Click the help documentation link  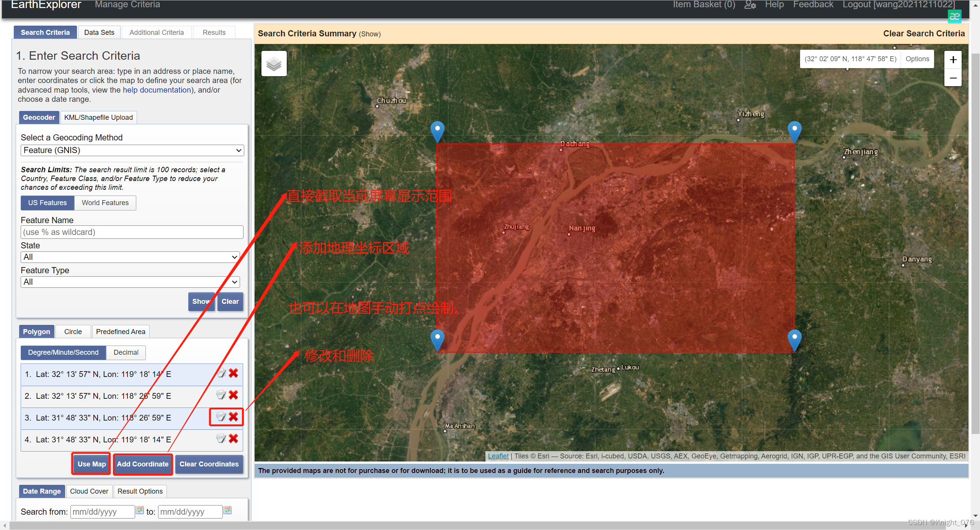pos(157,90)
